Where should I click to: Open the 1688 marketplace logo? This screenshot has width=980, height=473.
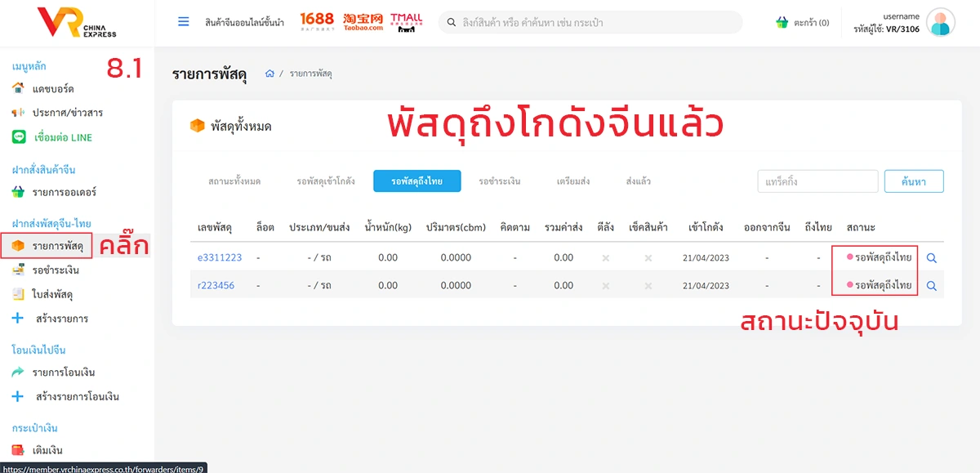click(x=317, y=21)
